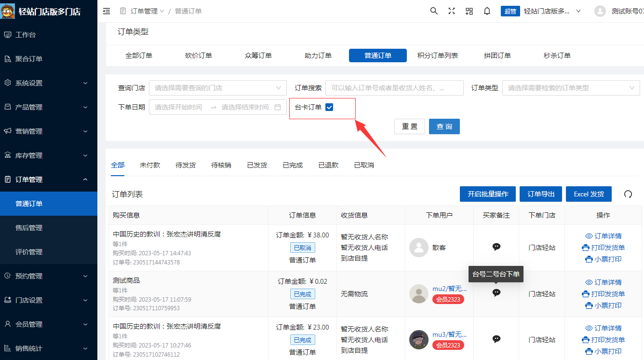Collapse sidebar with the menu fold icon
The width and height of the screenshot is (644, 360).
(x=107, y=11)
